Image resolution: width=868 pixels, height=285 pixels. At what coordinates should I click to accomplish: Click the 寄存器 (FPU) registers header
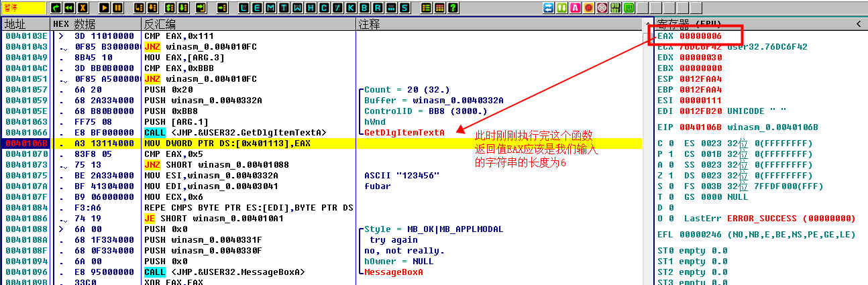[x=760, y=24]
